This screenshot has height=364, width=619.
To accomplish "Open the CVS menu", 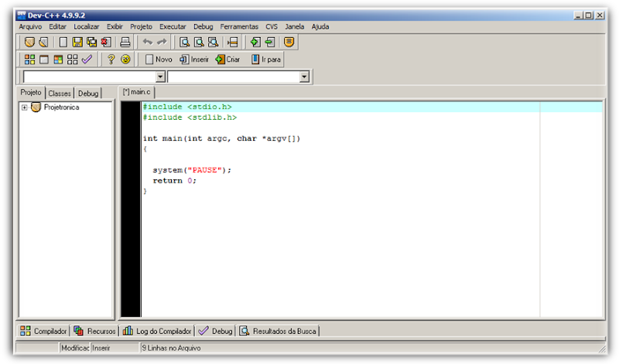I will coord(272,26).
